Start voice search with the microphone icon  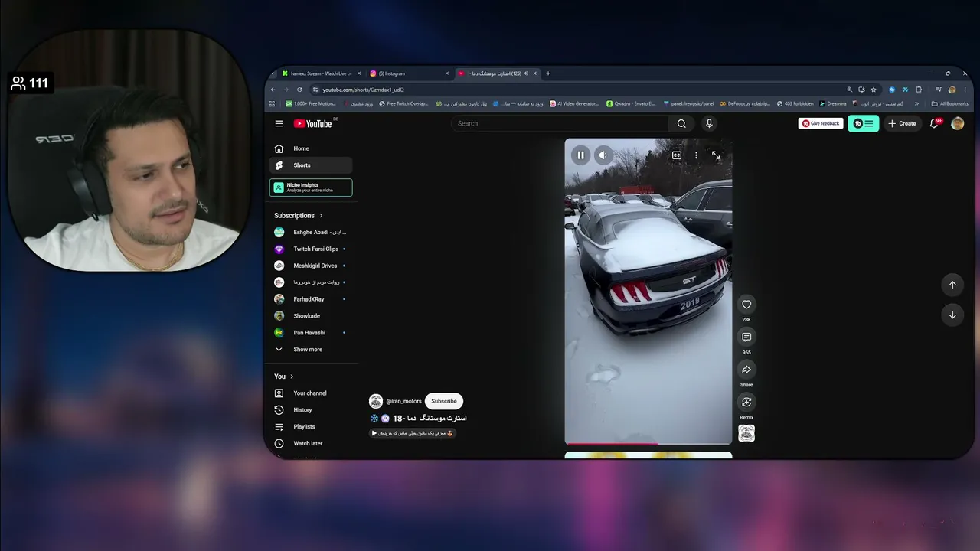click(709, 123)
